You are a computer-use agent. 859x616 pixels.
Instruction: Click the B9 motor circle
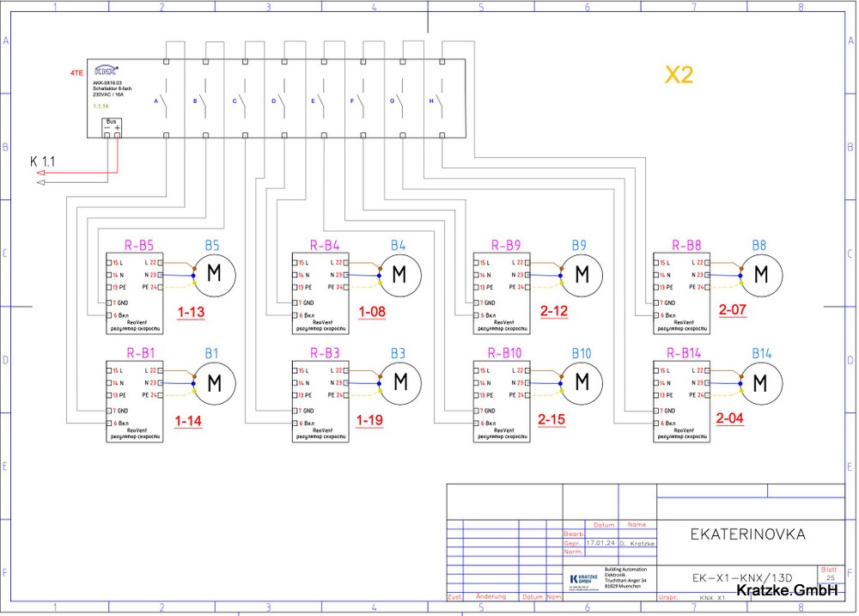(x=582, y=274)
